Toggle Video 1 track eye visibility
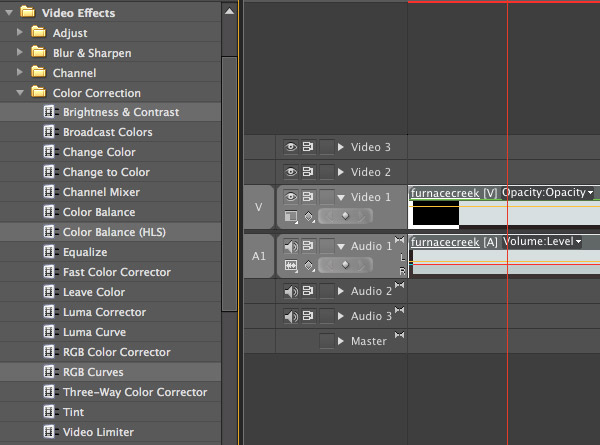Image resolution: width=600 pixels, height=445 pixels. [291, 197]
